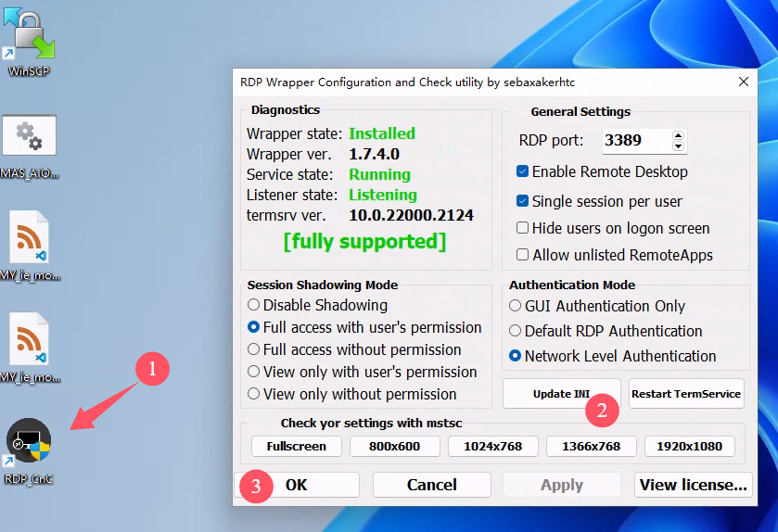Click the window title bar text
The width and height of the screenshot is (778, 532).
(407, 82)
